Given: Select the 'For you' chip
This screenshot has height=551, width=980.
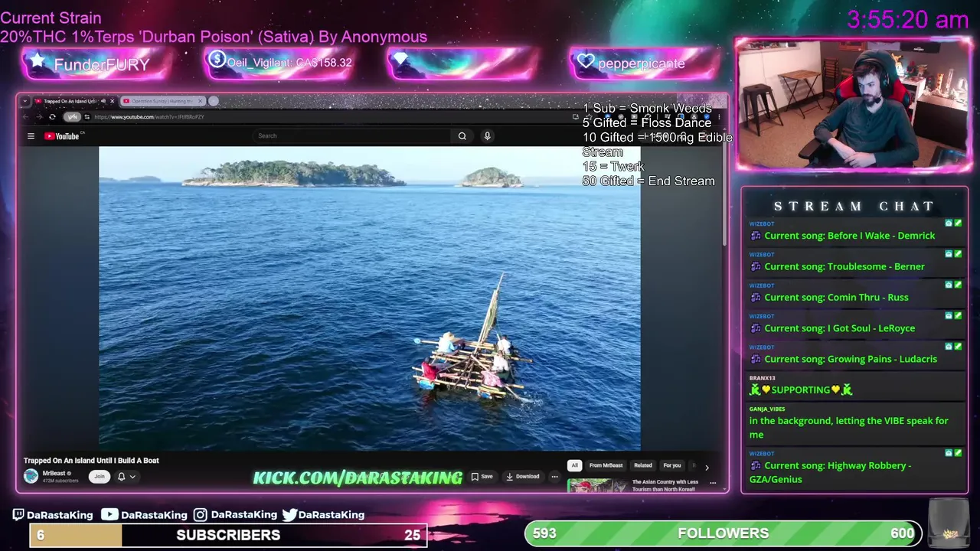Looking at the screenshot, I should point(672,465).
